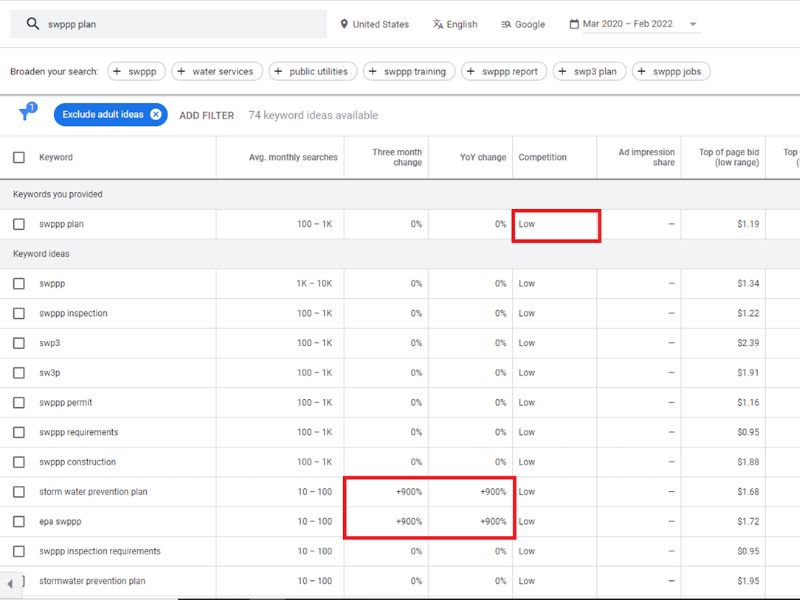Click the swp3 keyword text
The width and height of the screenshot is (800, 600).
49,343
